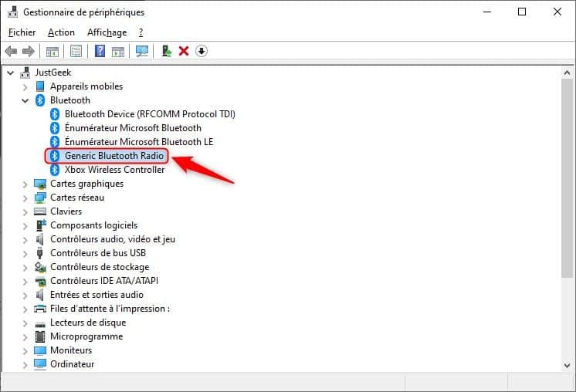576x392 pixels.
Task: Click Show/Hide console tree toolbar icon
Action: 53,51
